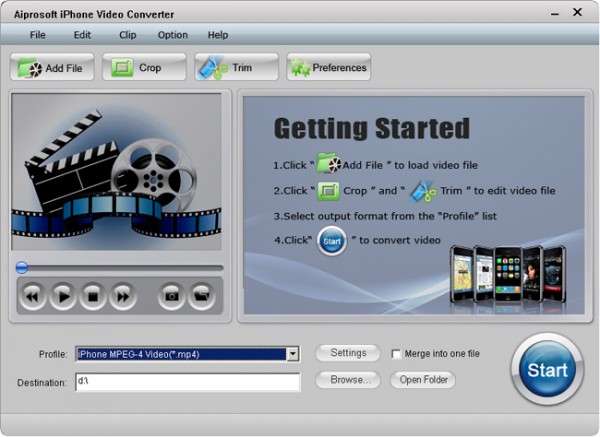Click the Open Folder button

pos(423,380)
